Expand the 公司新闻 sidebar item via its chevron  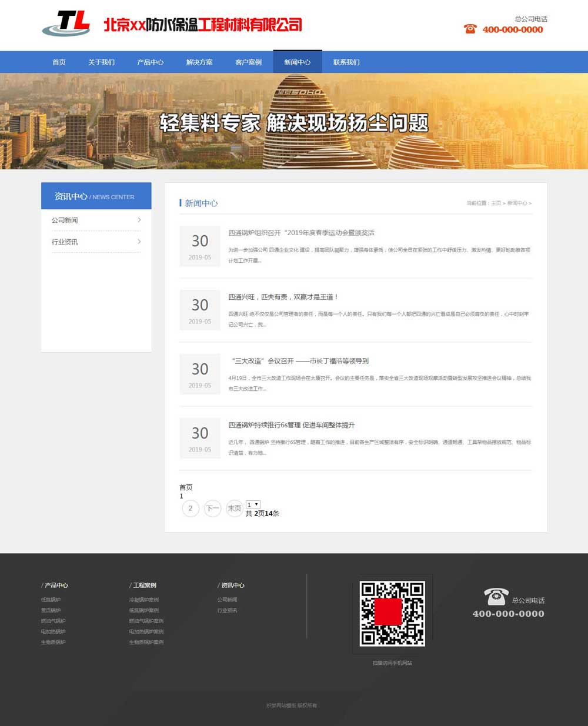tap(139, 219)
